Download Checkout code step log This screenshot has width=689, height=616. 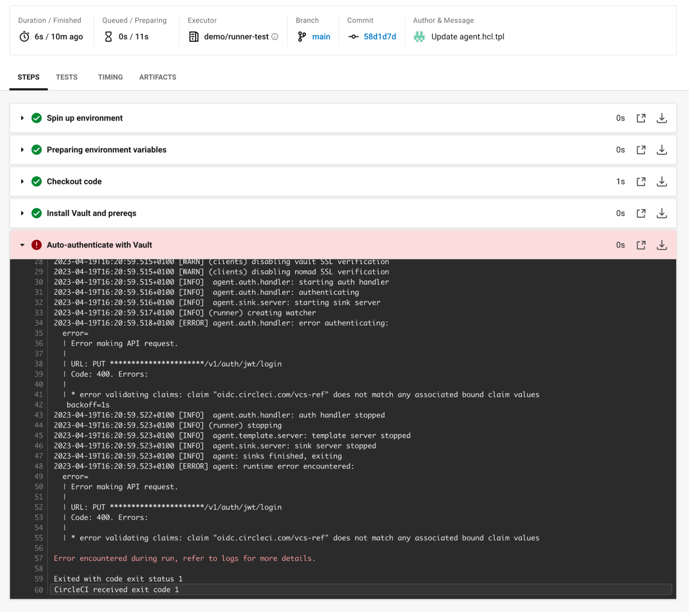click(x=661, y=182)
